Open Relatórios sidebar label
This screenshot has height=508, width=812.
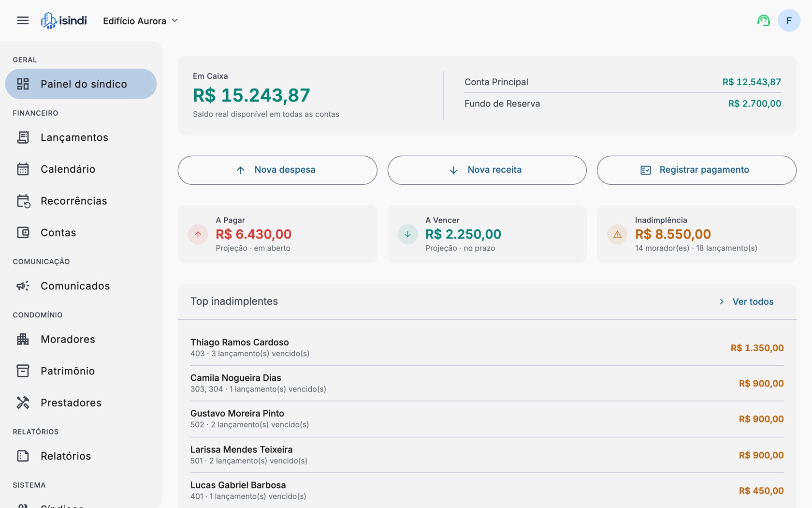pyautogui.click(x=66, y=456)
